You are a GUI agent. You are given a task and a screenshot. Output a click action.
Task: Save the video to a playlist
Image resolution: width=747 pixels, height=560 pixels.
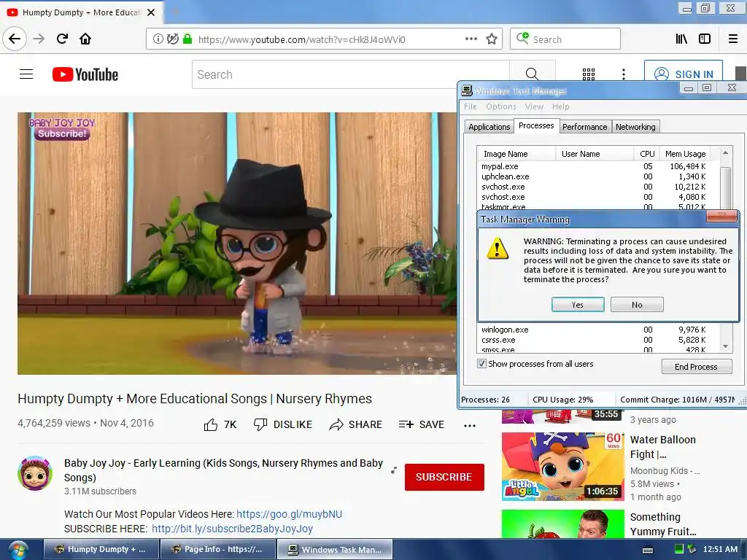click(422, 425)
